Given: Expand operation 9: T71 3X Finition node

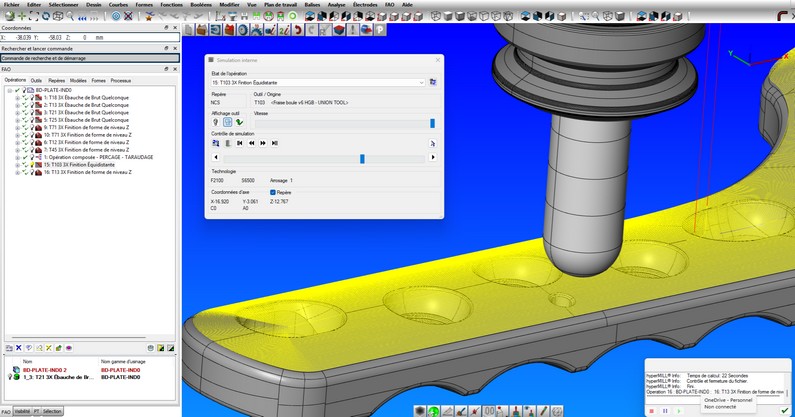Looking at the screenshot, I should tap(17, 127).
